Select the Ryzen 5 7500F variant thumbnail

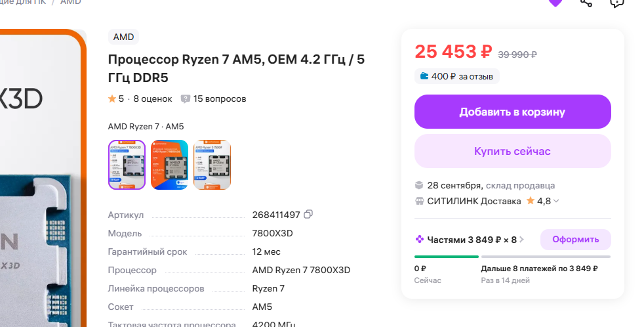(x=212, y=165)
